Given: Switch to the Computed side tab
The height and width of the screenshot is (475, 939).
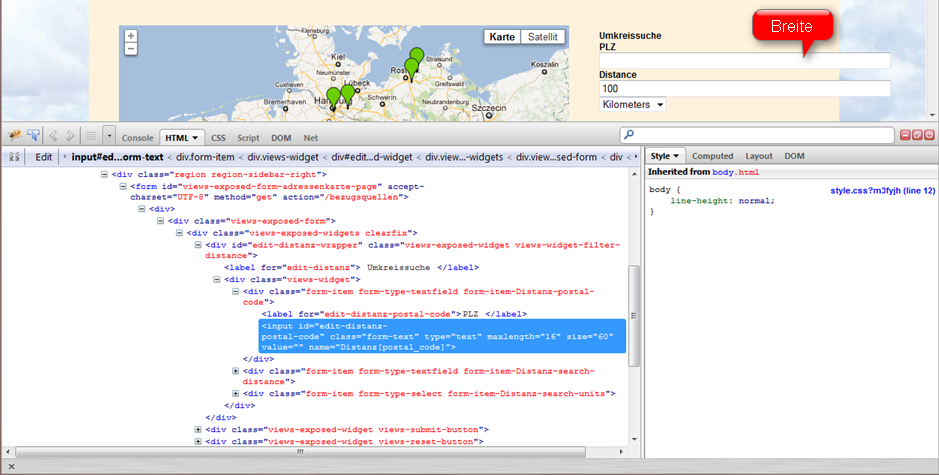Looking at the screenshot, I should click(x=712, y=156).
